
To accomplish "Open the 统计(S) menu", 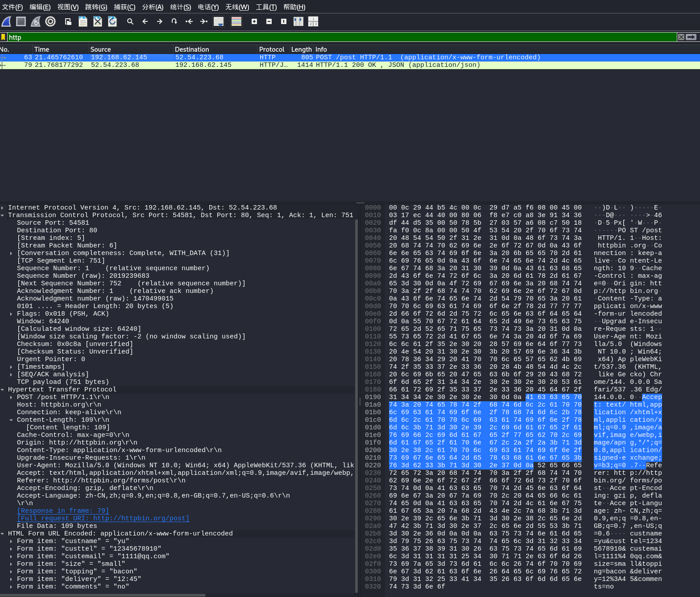I will click(x=180, y=7).
